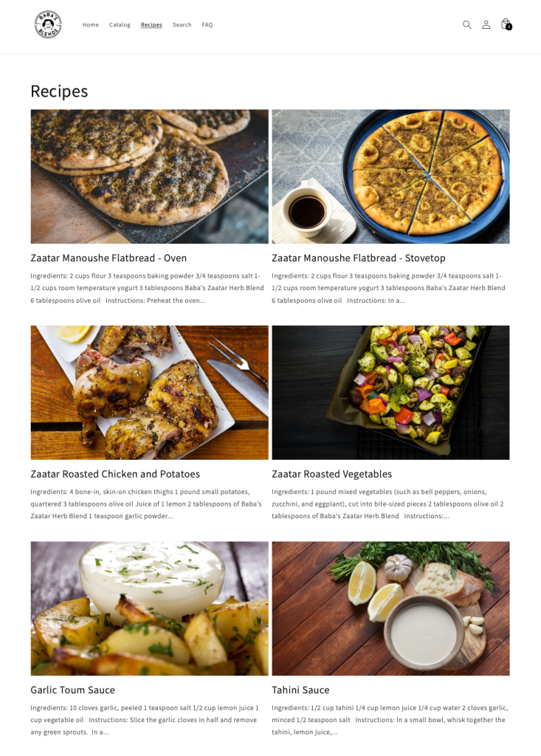Open Zaatar Manoushe Flatbread - Stovetop title
541x756 pixels.
(x=358, y=258)
